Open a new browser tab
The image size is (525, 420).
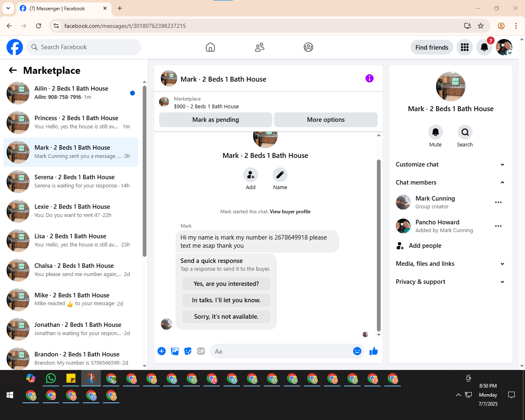coord(120,8)
